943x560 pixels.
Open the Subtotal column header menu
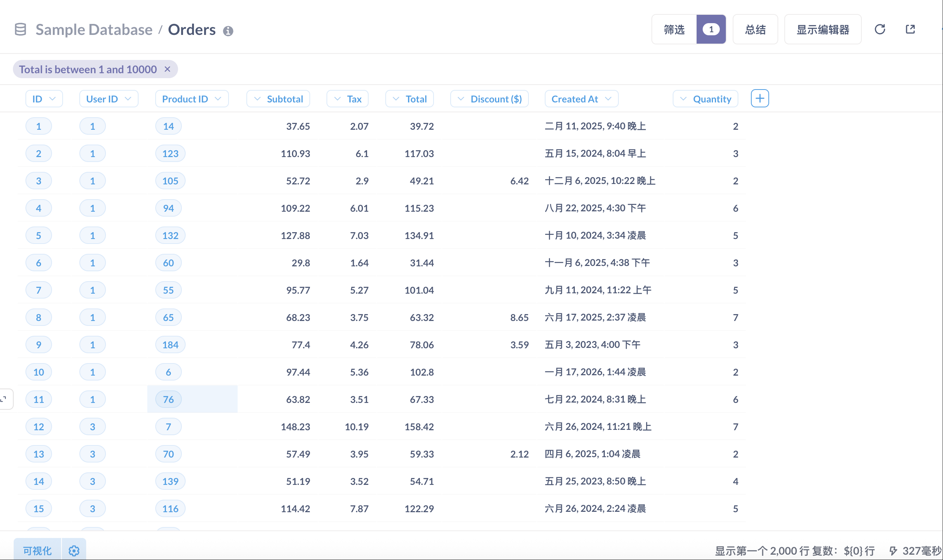point(278,99)
